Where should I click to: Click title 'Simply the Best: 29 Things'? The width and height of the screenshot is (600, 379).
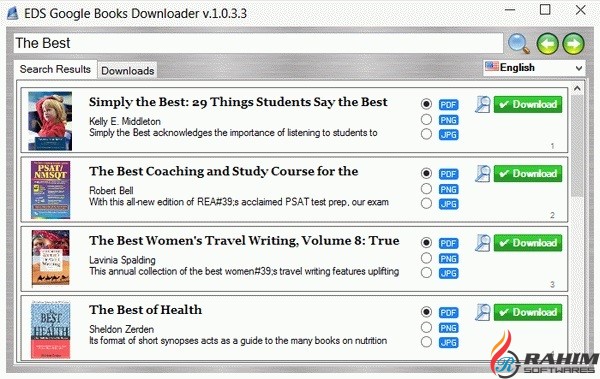[x=238, y=102]
